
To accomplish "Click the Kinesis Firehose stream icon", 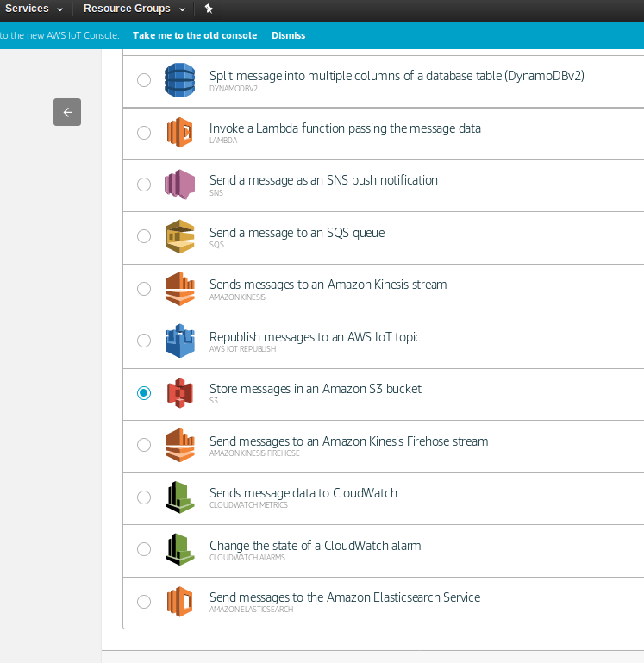I will point(179,445).
